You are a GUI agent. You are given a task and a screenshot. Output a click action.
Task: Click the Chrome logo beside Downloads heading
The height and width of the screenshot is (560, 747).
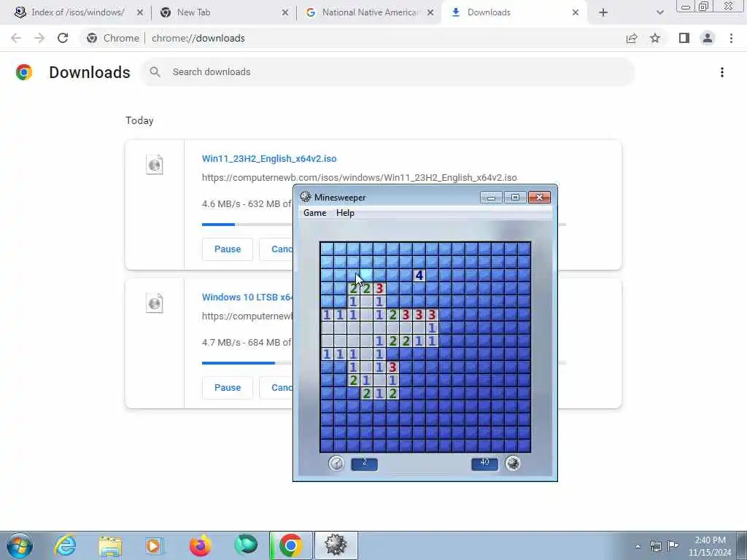24,72
